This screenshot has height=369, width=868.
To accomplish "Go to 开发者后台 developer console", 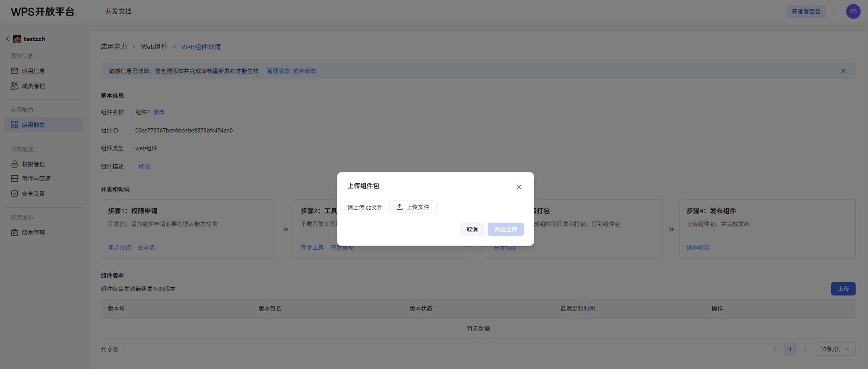I will coord(805,12).
